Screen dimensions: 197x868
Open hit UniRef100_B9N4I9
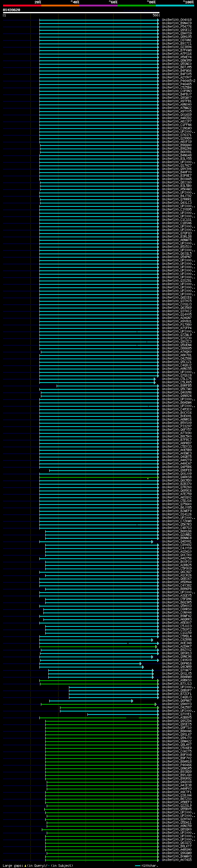[177, 23]
